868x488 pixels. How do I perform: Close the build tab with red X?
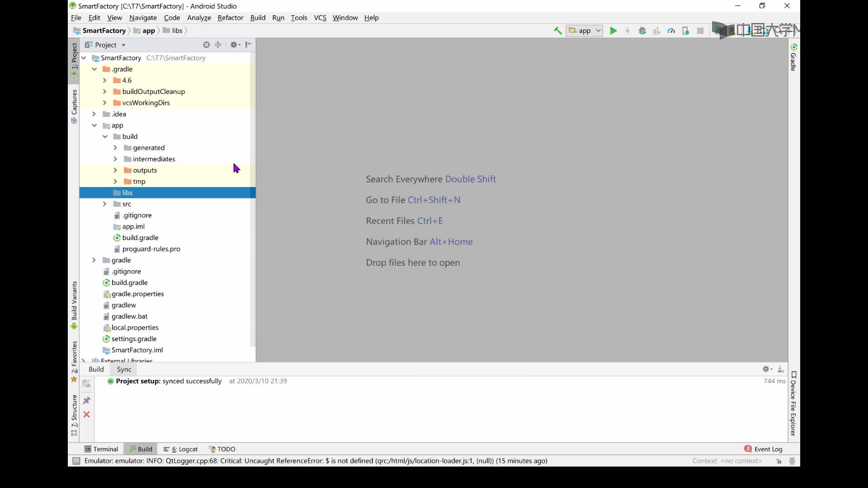87,414
